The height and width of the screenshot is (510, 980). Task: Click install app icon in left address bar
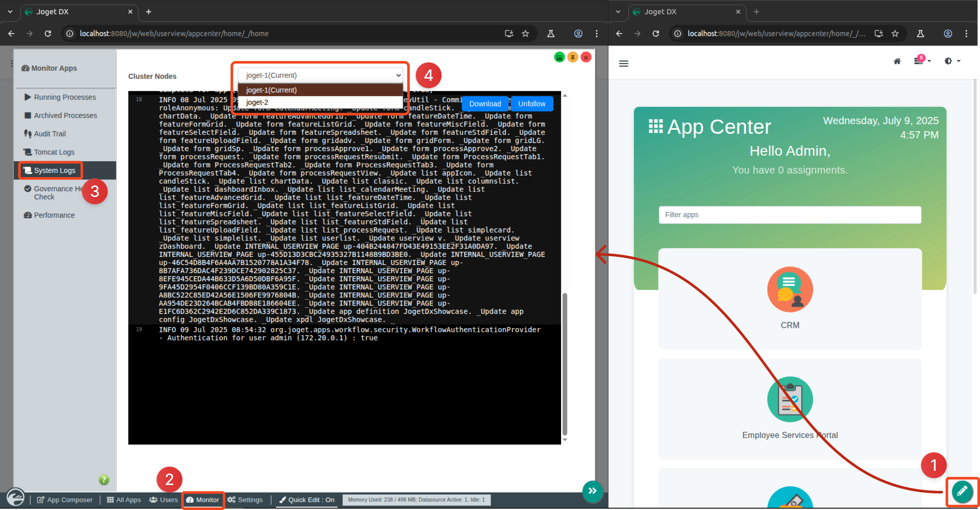click(x=509, y=33)
